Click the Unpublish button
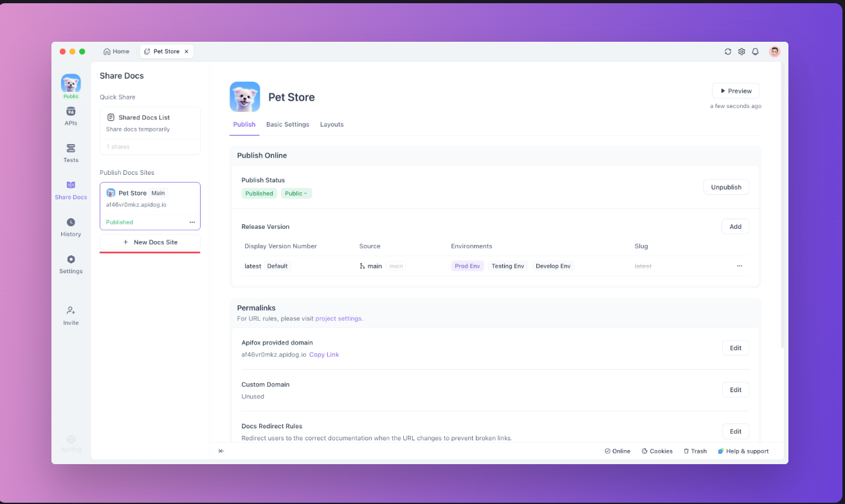Screen dimensions: 845x504 click(x=726, y=187)
